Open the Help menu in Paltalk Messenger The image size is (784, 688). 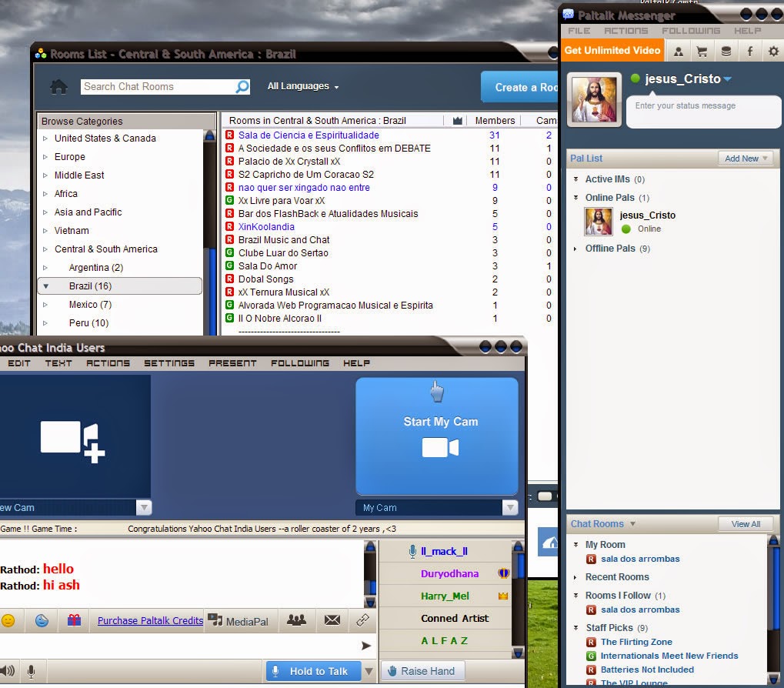(x=748, y=31)
